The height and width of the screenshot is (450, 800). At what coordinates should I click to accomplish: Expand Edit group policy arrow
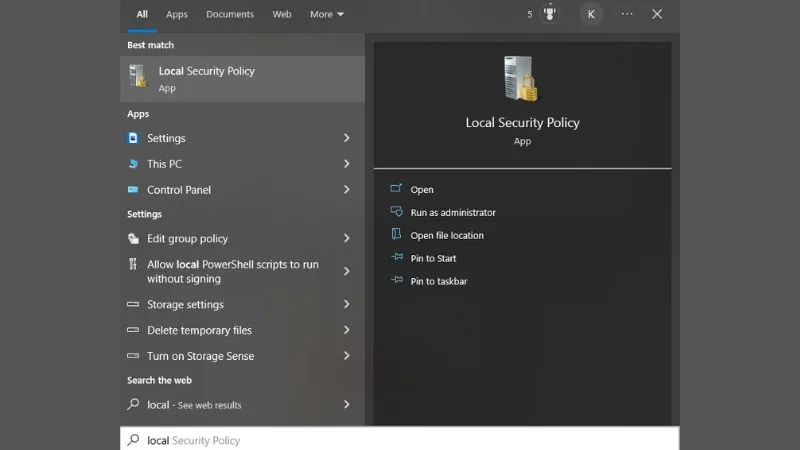[346, 238]
